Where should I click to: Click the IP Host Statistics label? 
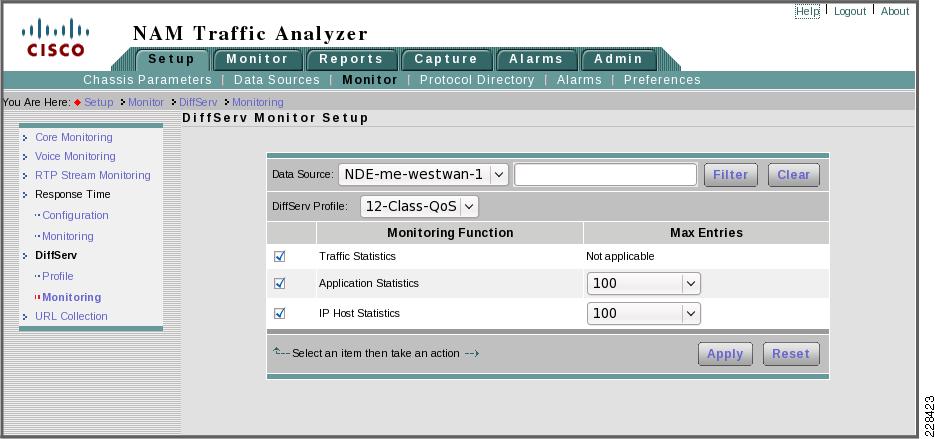click(x=359, y=313)
